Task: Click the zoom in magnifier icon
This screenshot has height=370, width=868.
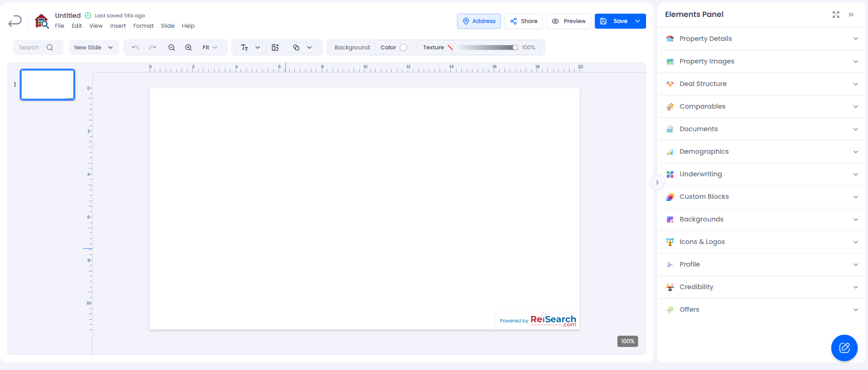Action: 189,47
